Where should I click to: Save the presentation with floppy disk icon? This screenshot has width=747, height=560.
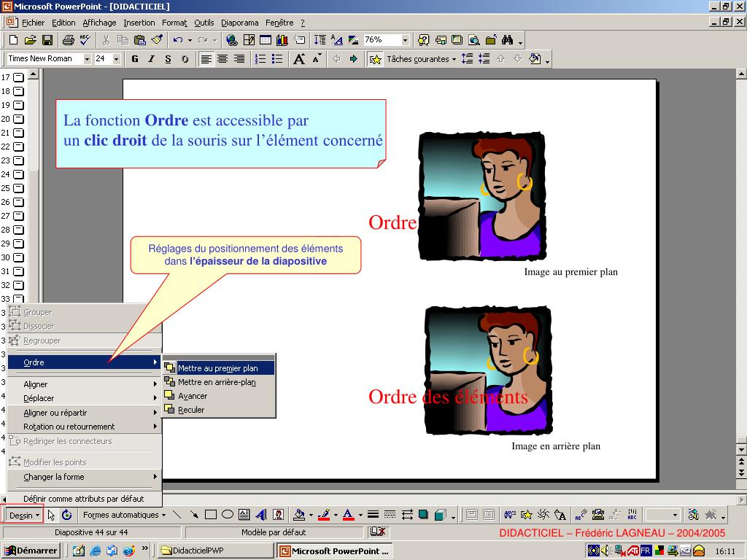pos(47,40)
